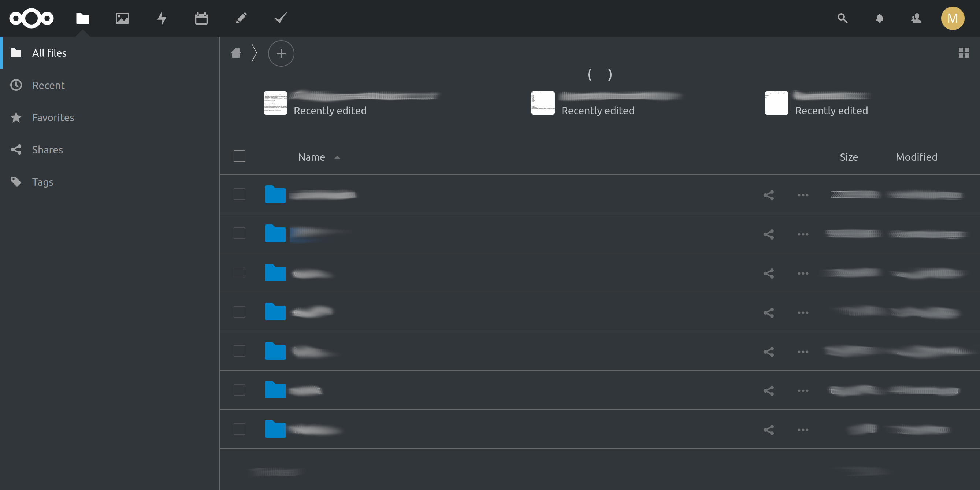The height and width of the screenshot is (490, 980).
Task: Open the Calendar app icon
Action: pos(201,18)
